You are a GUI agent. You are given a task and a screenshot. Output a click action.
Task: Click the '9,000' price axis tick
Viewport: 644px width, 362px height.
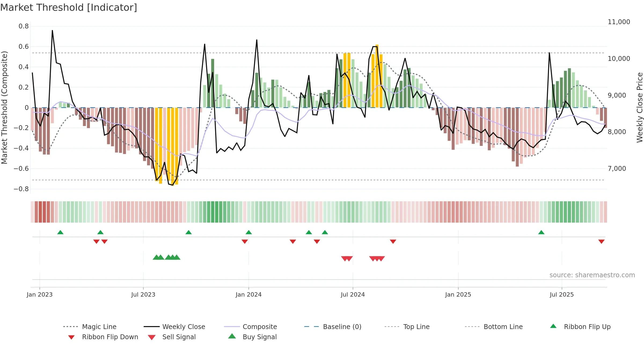617,95
